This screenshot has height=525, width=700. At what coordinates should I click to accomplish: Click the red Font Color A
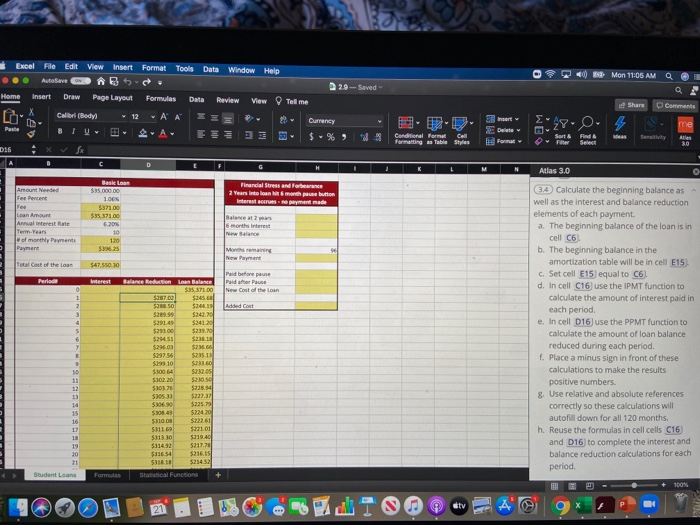pyautogui.click(x=162, y=133)
